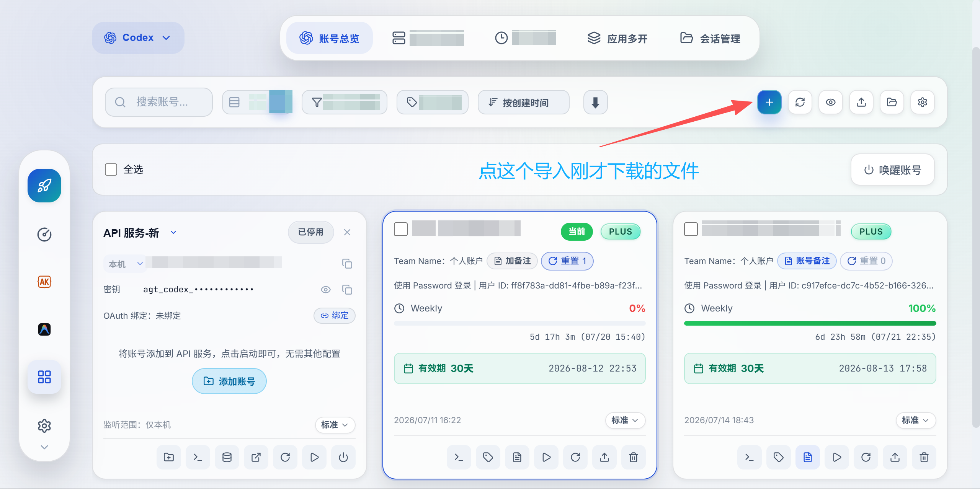Click the power icon on the API service card

(x=343, y=457)
